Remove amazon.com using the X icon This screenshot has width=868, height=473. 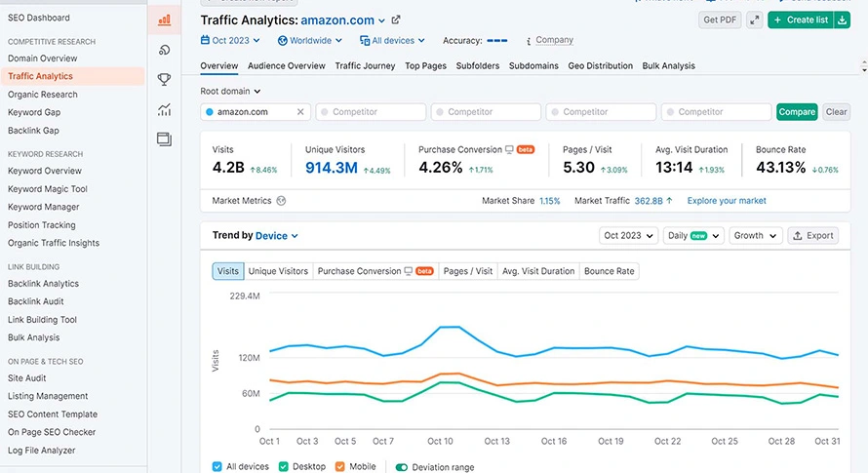(300, 112)
